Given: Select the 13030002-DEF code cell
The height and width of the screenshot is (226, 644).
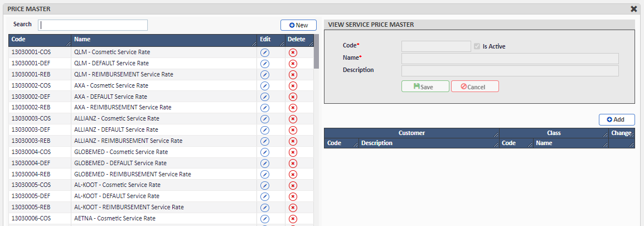Looking at the screenshot, I should point(40,97).
